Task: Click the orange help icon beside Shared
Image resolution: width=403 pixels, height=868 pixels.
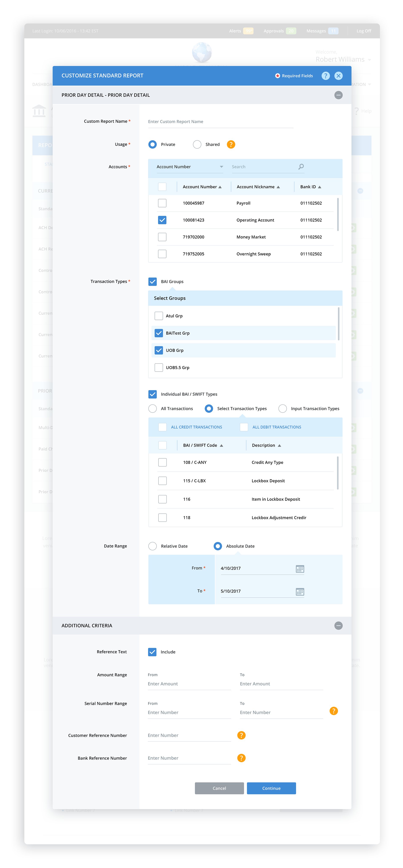Action: (x=231, y=144)
